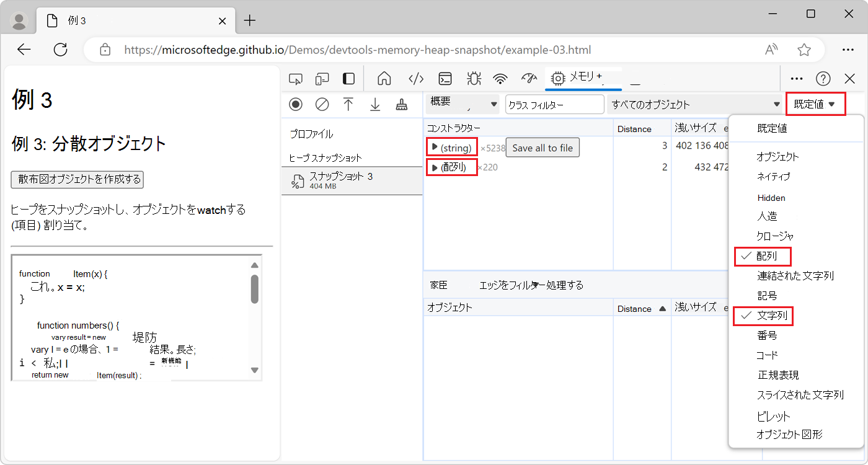868x465 pixels.
Task: Open the Issues bug tool
Action: click(x=474, y=79)
